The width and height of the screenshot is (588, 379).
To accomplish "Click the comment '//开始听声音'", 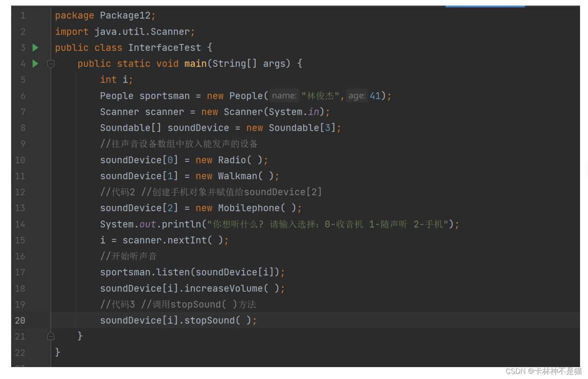I will click(x=128, y=256).
